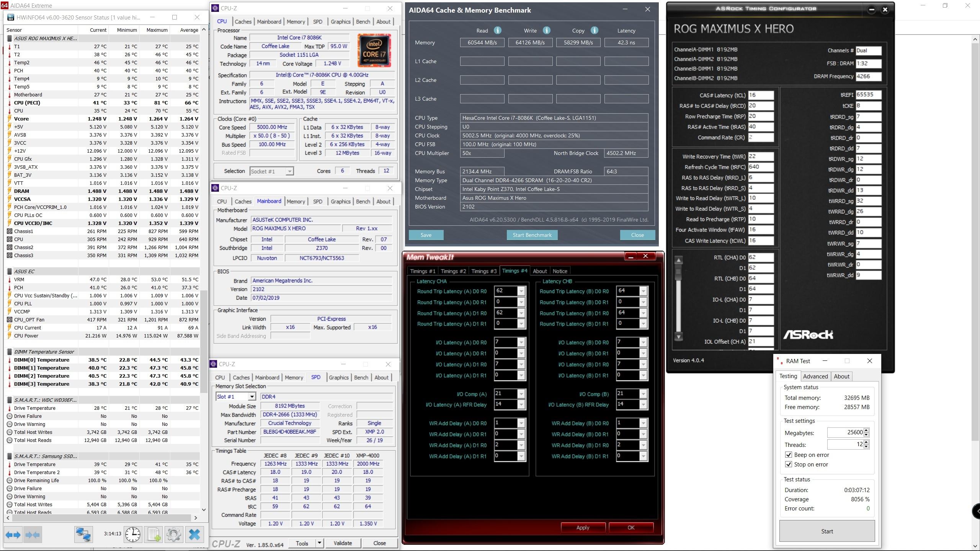This screenshot has height=551, width=980.
Task: Minimize Mem TweakIt window
Action: 631,256
